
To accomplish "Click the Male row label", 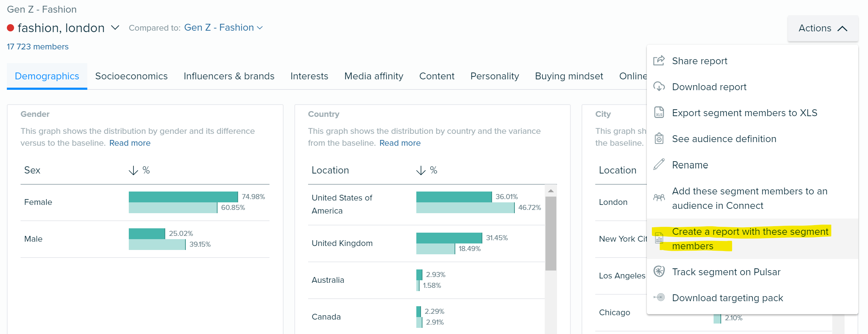I will (33, 239).
